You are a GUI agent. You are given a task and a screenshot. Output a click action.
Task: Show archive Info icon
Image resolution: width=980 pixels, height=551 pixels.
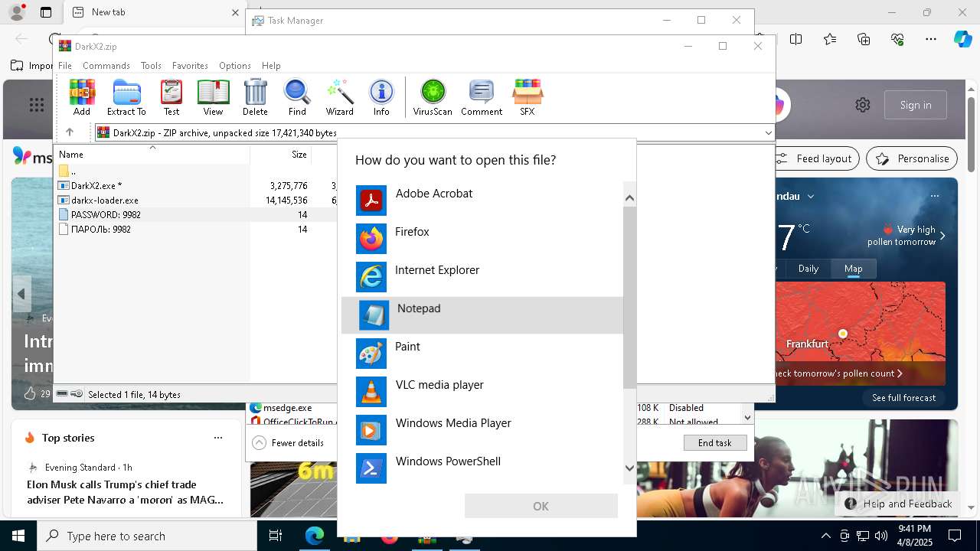(x=381, y=97)
